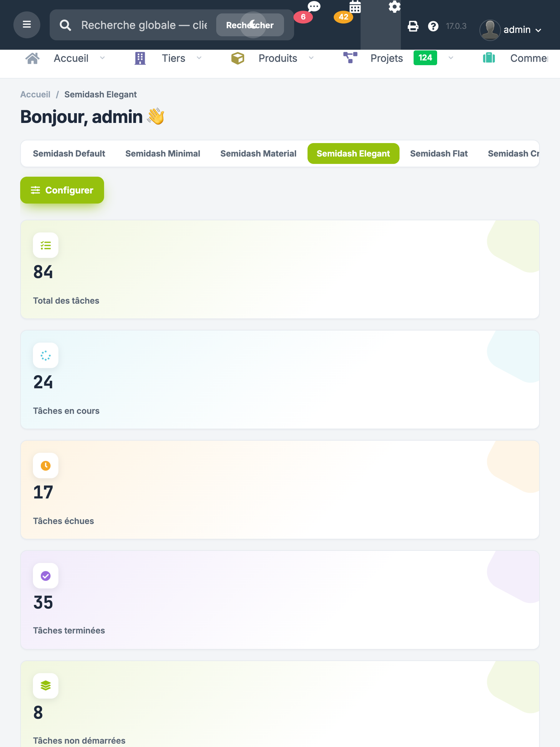Image resolution: width=560 pixels, height=747 pixels.
Task: Expand the Accueil menu chevron
Action: (102, 58)
